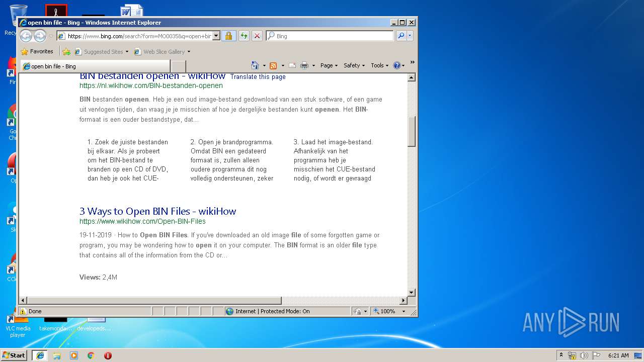
Task: Expand the zoom level dropdown arrow
Action: (x=404, y=311)
